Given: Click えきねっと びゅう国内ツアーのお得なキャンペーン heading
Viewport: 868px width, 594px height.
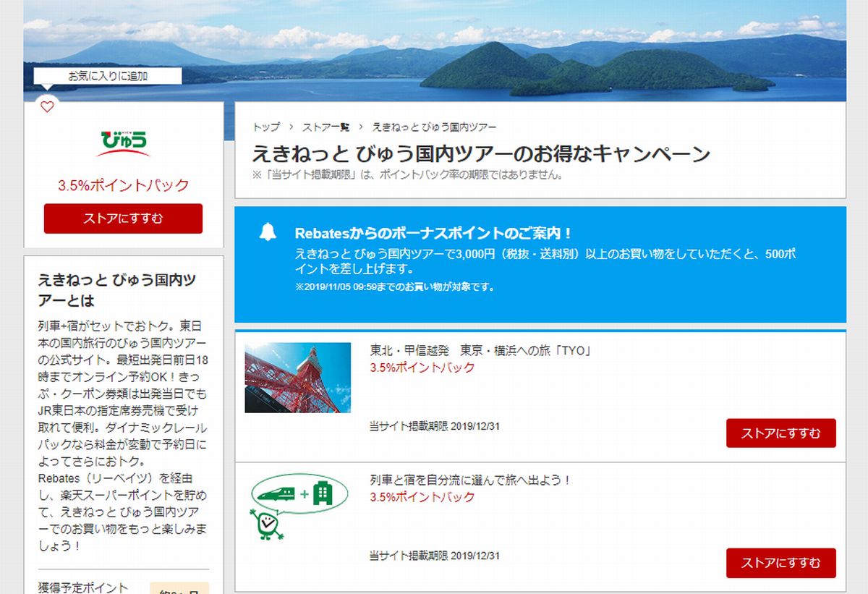Looking at the screenshot, I should [481, 154].
